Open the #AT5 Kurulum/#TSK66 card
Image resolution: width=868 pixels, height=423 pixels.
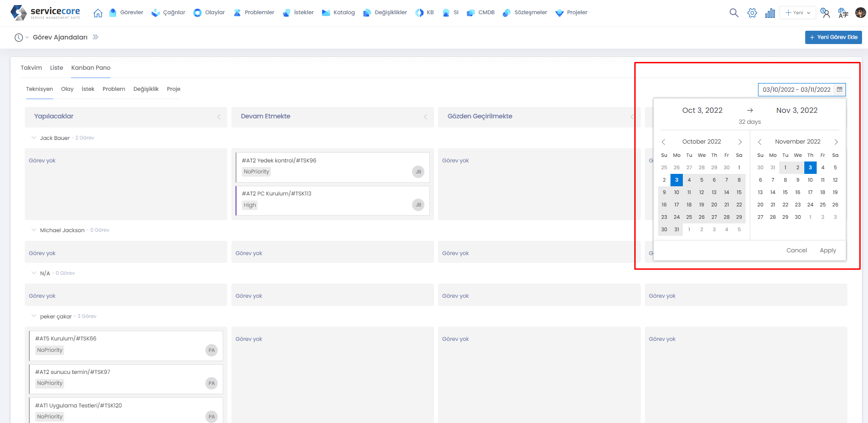[126, 346]
